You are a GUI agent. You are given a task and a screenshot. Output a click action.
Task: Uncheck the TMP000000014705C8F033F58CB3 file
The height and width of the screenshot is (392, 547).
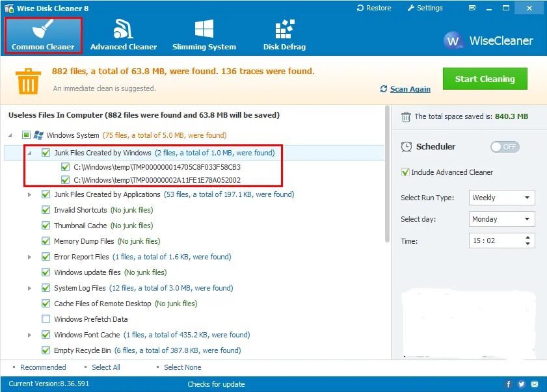click(x=65, y=166)
